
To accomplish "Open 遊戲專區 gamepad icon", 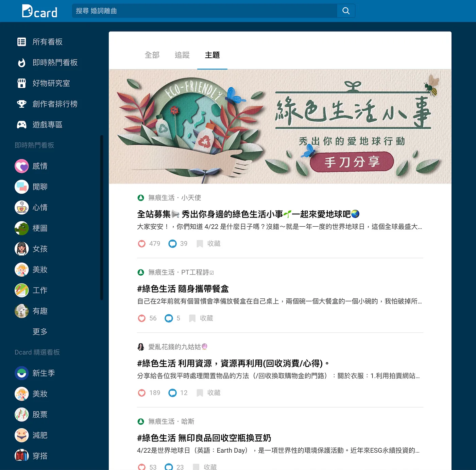I will tap(22, 125).
